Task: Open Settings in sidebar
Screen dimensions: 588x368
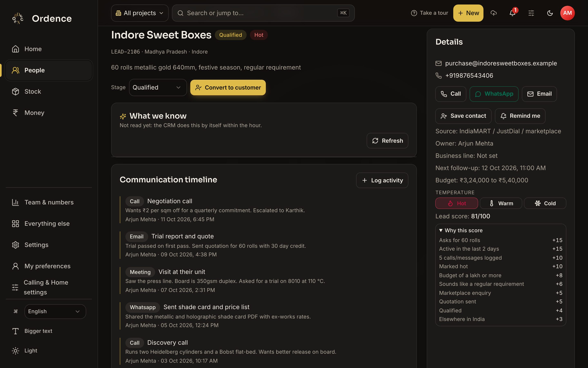Action: click(x=49, y=245)
